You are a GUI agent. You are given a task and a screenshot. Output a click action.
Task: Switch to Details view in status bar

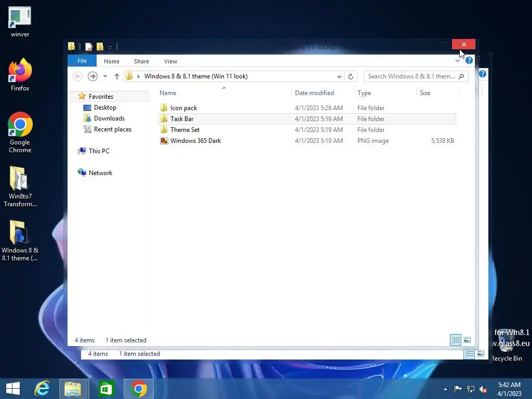[x=455, y=340]
